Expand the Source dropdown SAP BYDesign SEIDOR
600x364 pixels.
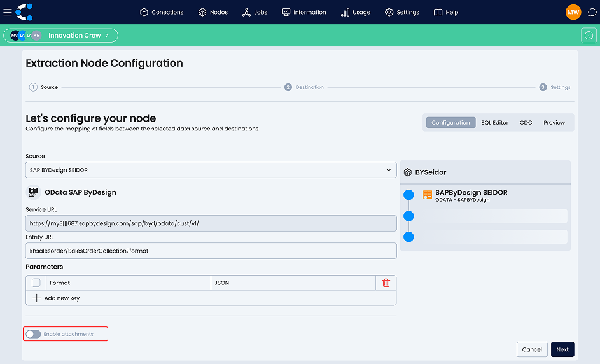[x=211, y=170]
